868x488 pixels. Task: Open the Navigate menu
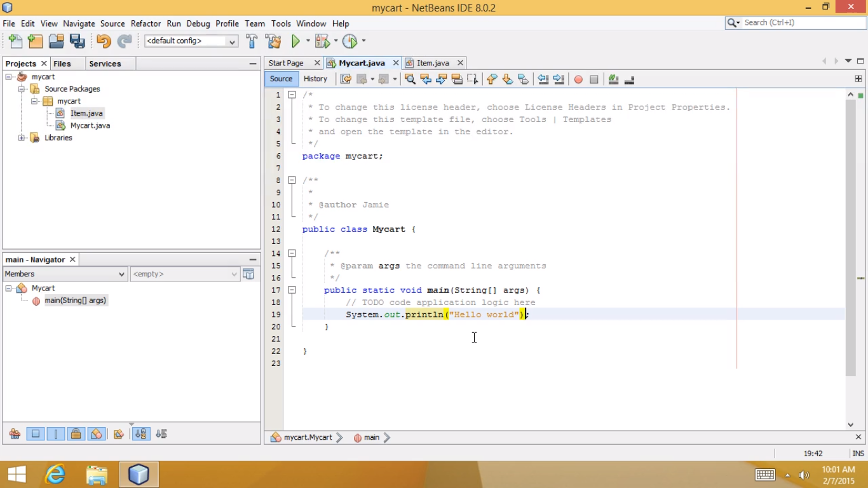tap(79, 24)
